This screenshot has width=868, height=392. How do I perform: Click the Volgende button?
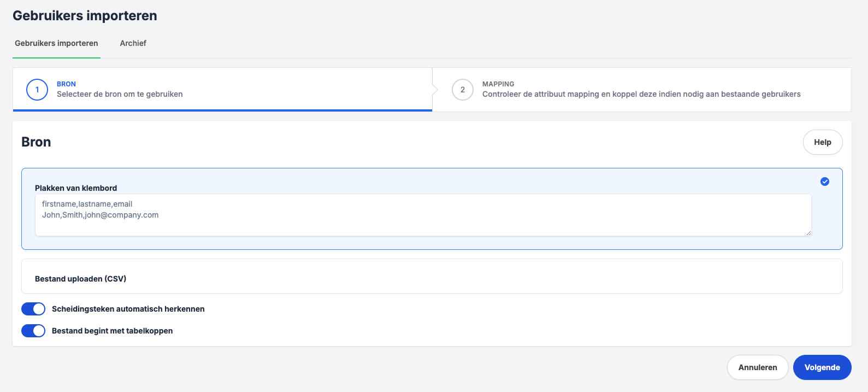tap(822, 367)
